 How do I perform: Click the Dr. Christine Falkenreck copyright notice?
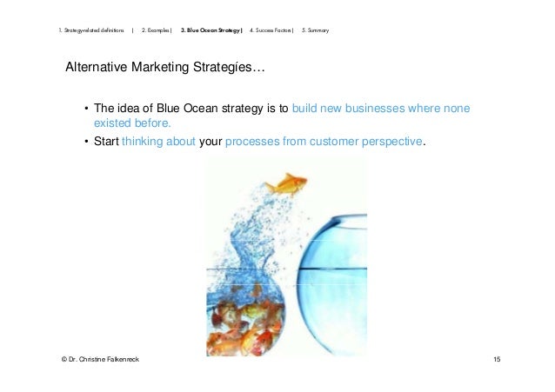pos(100,359)
